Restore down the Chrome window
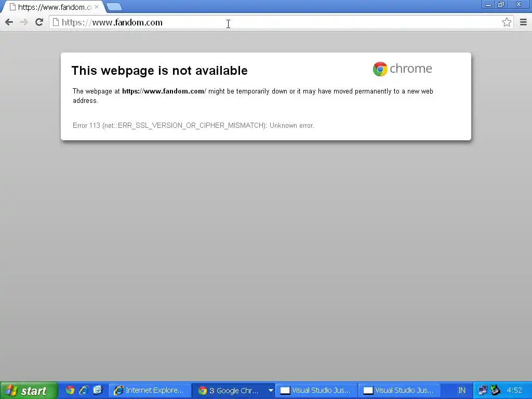Viewport: 532px width, 399px height. click(x=501, y=5)
